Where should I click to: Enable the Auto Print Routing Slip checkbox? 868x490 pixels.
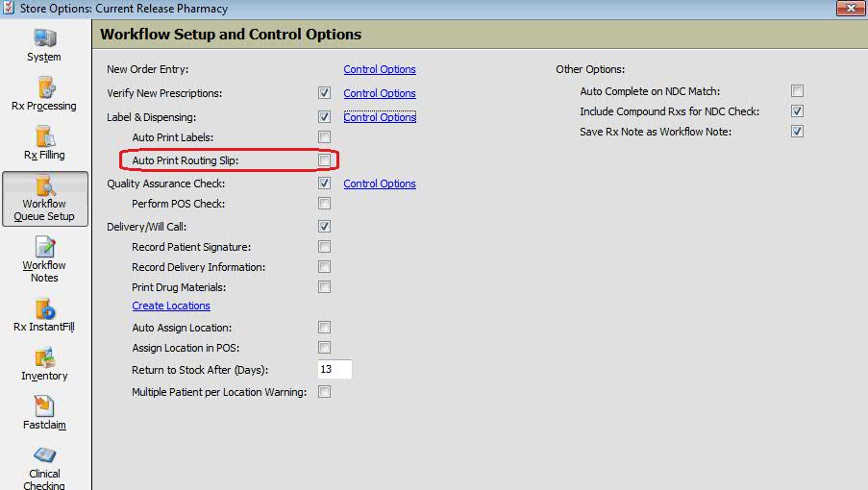(324, 160)
